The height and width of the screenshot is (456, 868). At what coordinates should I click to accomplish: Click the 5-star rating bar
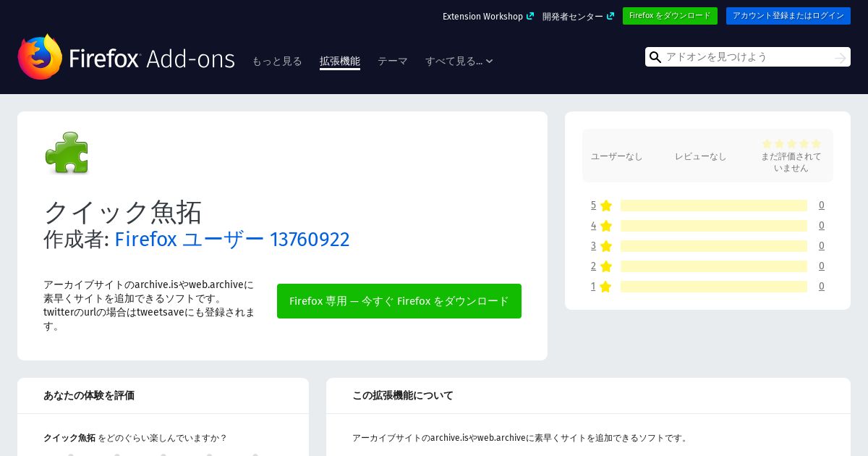pos(714,206)
